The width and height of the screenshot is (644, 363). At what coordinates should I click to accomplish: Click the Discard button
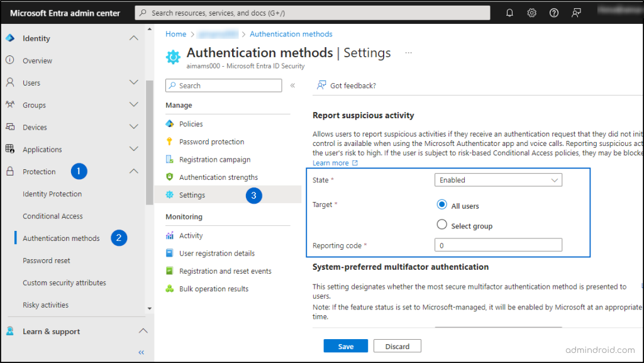click(x=397, y=346)
